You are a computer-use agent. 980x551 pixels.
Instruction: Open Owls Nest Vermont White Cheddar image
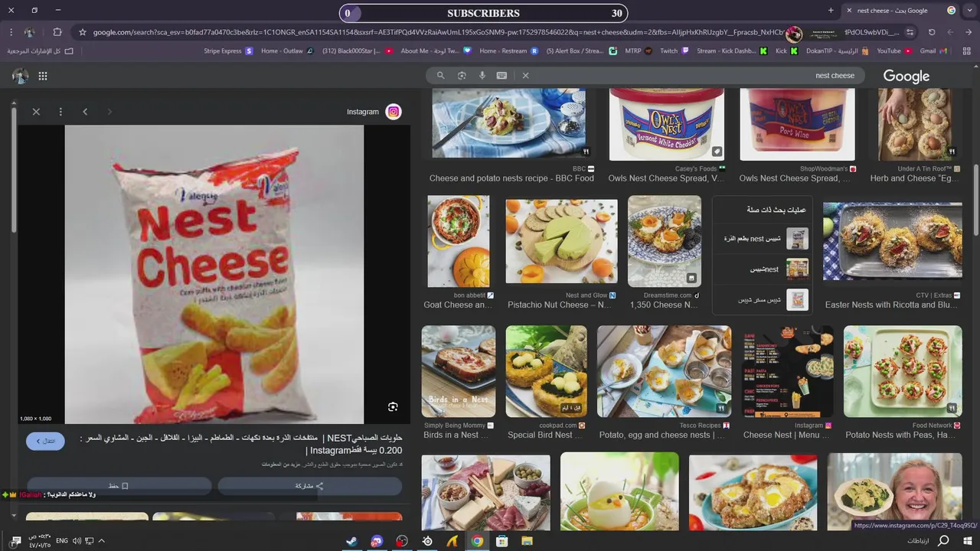click(666, 124)
